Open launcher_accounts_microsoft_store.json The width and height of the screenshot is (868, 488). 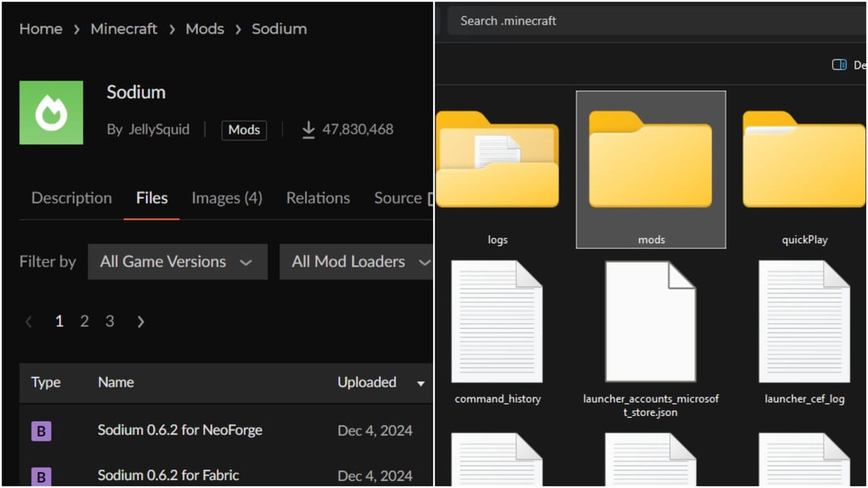click(x=650, y=320)
